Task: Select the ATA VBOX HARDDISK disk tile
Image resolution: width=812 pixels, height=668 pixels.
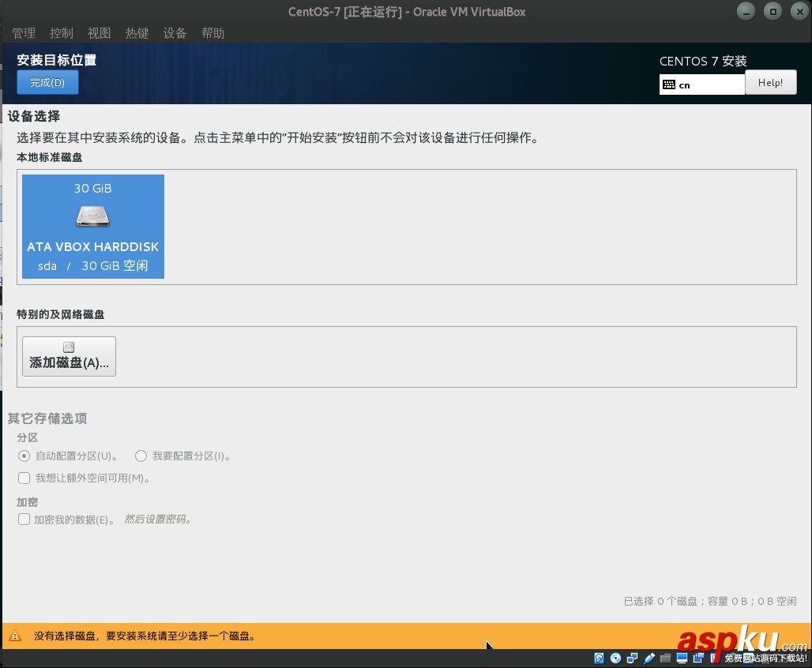Action: [x=92, y=227]
